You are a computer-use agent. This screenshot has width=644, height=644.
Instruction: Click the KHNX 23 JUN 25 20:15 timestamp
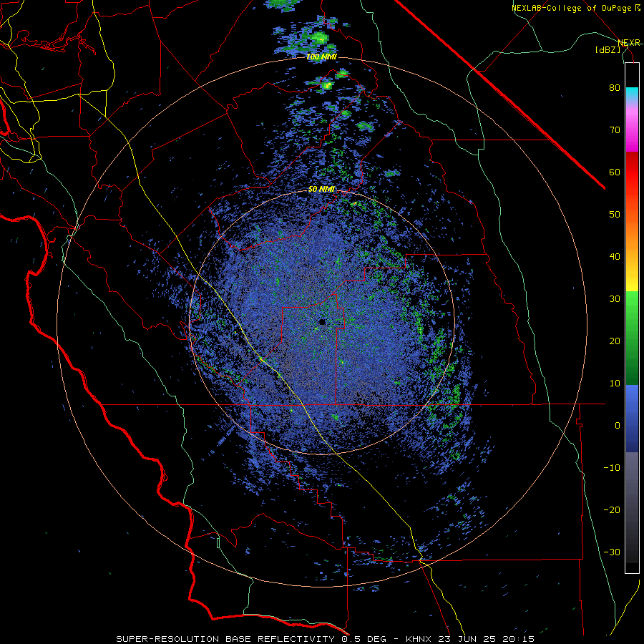tap(470, 639)
